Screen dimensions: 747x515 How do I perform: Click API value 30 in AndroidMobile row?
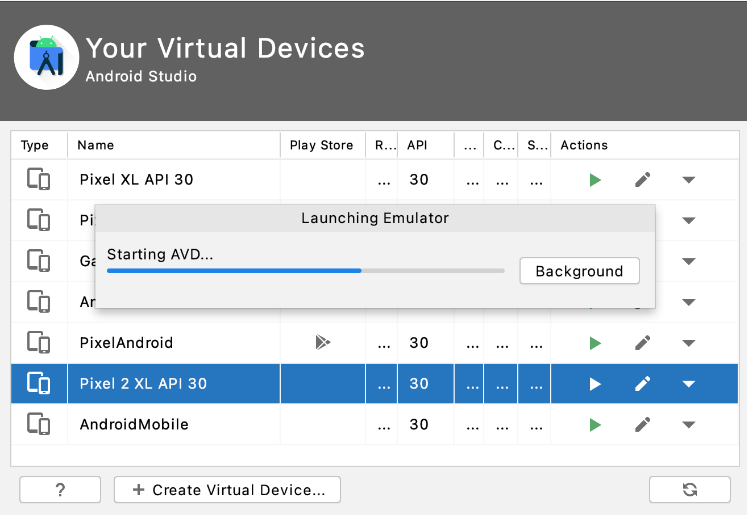tap(419, 424)
